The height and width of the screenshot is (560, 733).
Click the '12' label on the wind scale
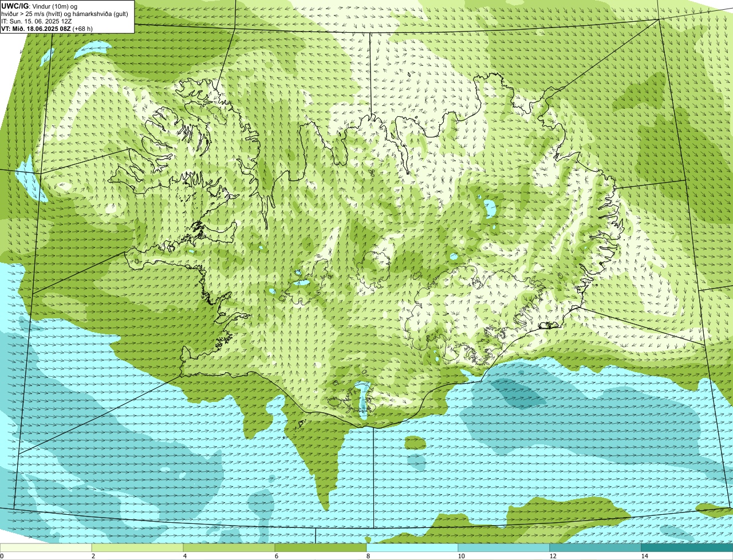click(553, 556)
